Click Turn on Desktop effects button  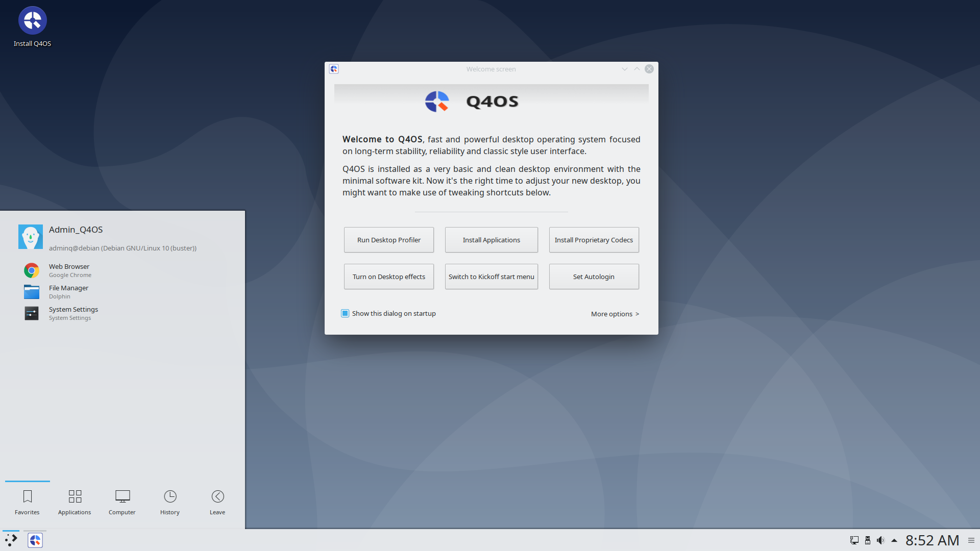[x=388, y=277]
